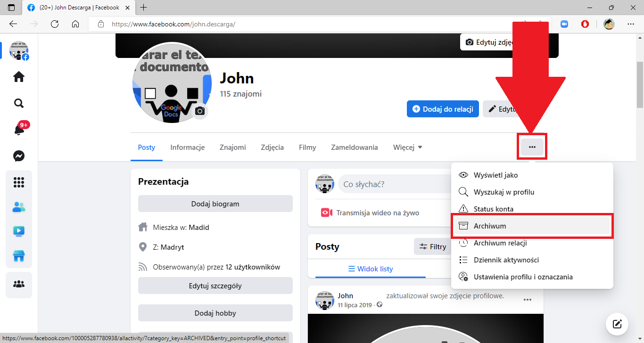
Task: Expand the Więcej dropdown tab
Action: click(x=408, y=147)
